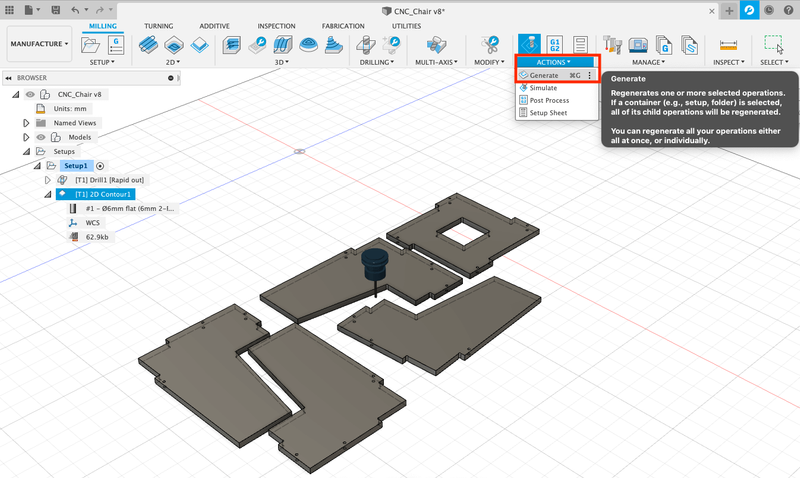Select the 2D Pocket toolpath icon
This screenshot has width=800, height=478.
174,45
